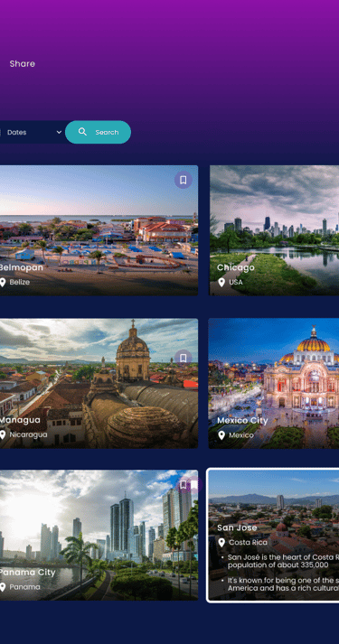The width and height of the screenshot is (339, 644).
Task: Select the San Jose destination card
Action: point(273,535)
